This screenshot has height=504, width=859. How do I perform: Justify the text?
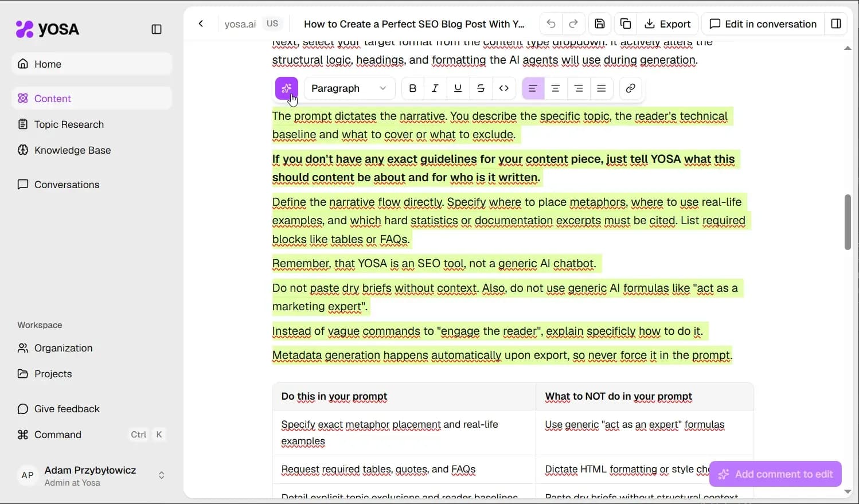[x=601, y=88]
